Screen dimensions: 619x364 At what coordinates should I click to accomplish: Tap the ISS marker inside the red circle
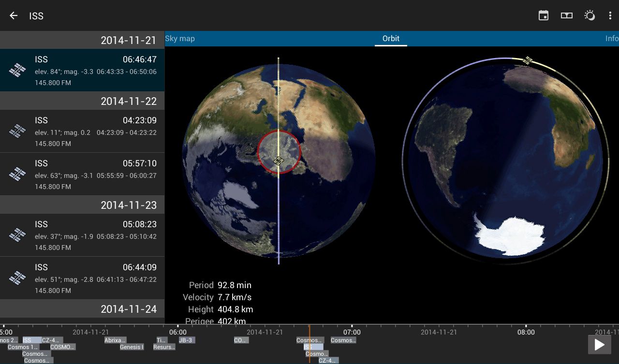coord(279,161)
